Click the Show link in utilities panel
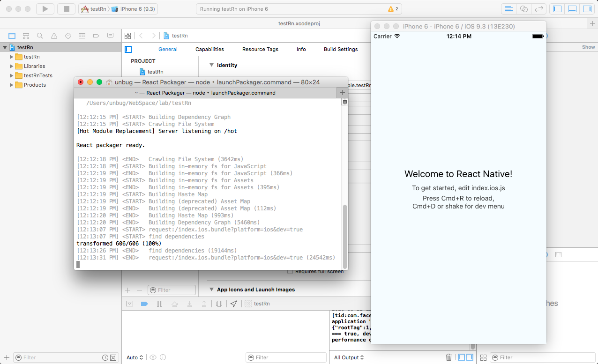This screenshot has width=598, height=364. (x=589, y=47)
